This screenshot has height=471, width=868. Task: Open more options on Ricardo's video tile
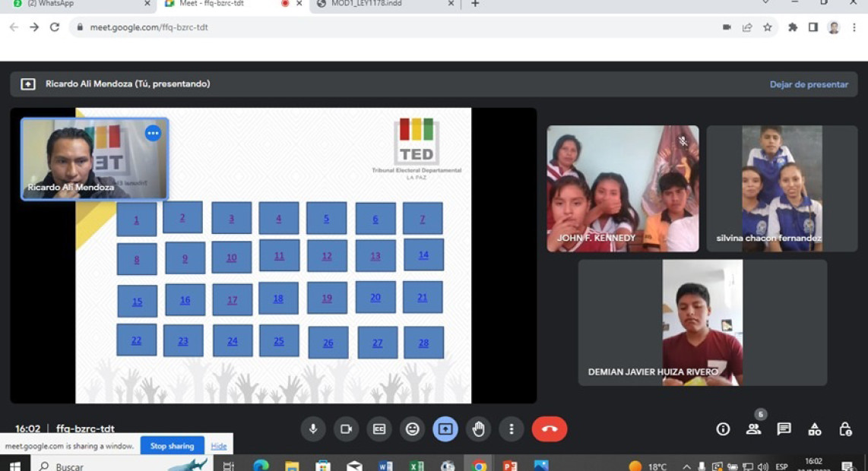coord(154,132)
